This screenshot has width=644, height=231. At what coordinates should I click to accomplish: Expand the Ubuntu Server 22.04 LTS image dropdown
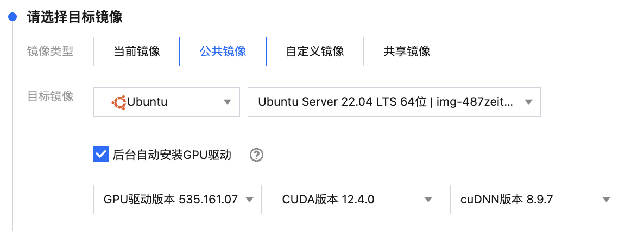[394, 102]
